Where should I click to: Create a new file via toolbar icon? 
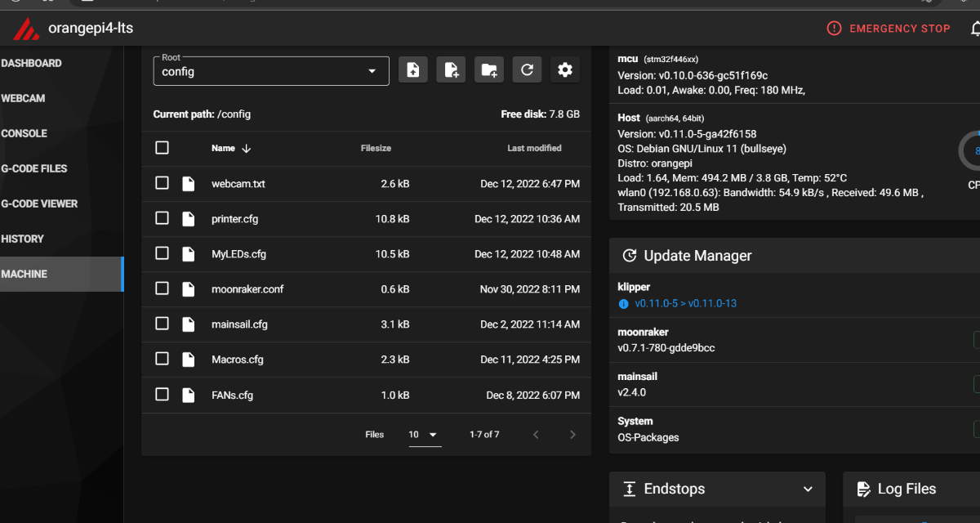(x=451, y=70)
